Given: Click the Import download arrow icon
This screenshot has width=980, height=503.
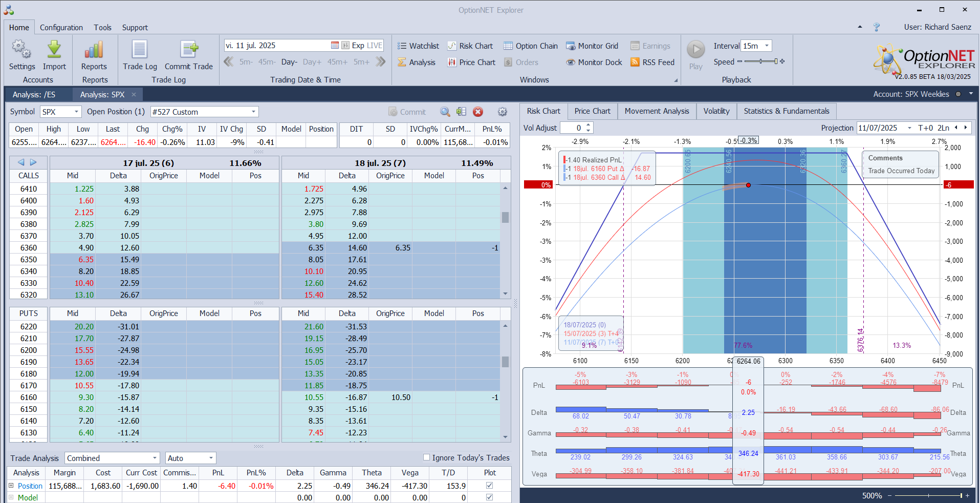Looking at the screenshot, I should [54, 50].
